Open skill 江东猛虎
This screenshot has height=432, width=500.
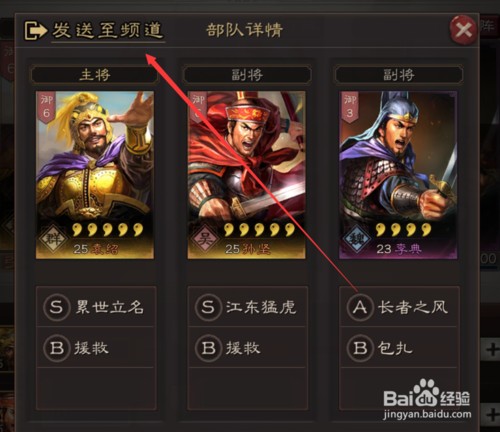tap(247, 307)
